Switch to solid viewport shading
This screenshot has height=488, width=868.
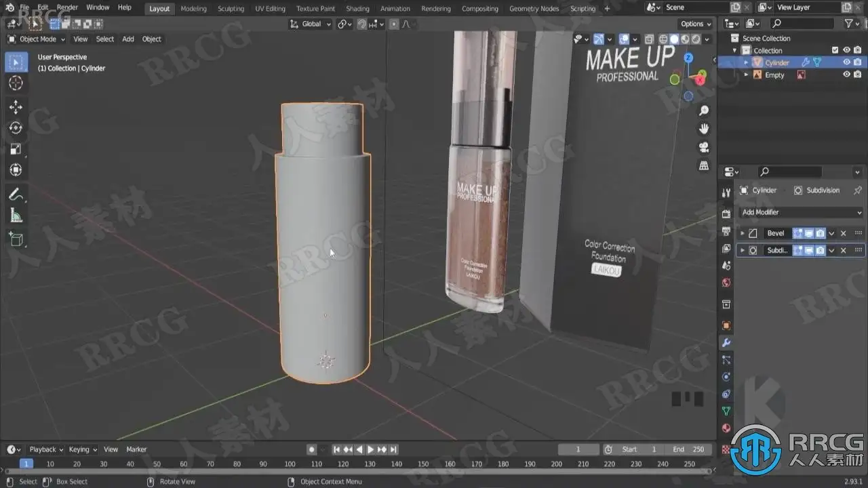pos(674,39)
